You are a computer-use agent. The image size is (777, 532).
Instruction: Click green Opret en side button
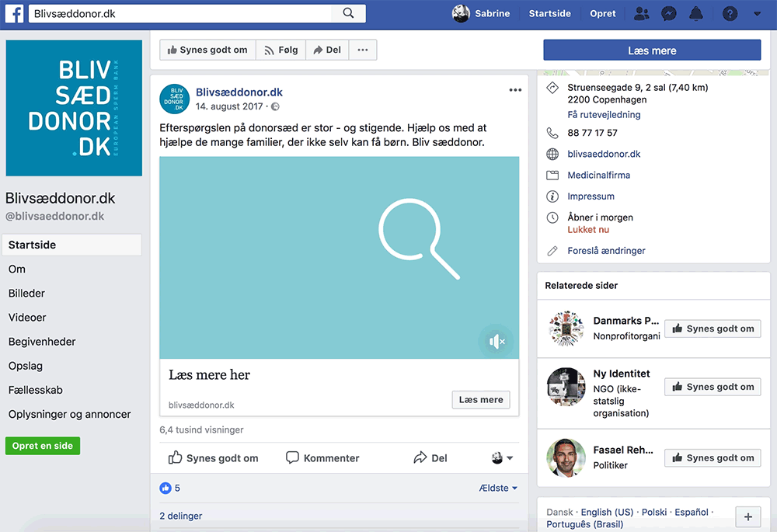43,446
